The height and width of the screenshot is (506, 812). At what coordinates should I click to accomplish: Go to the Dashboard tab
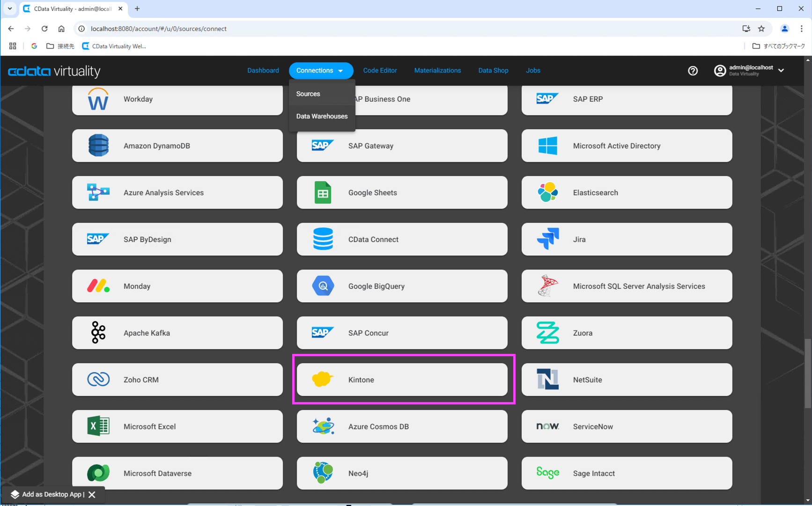coord(263,71)
